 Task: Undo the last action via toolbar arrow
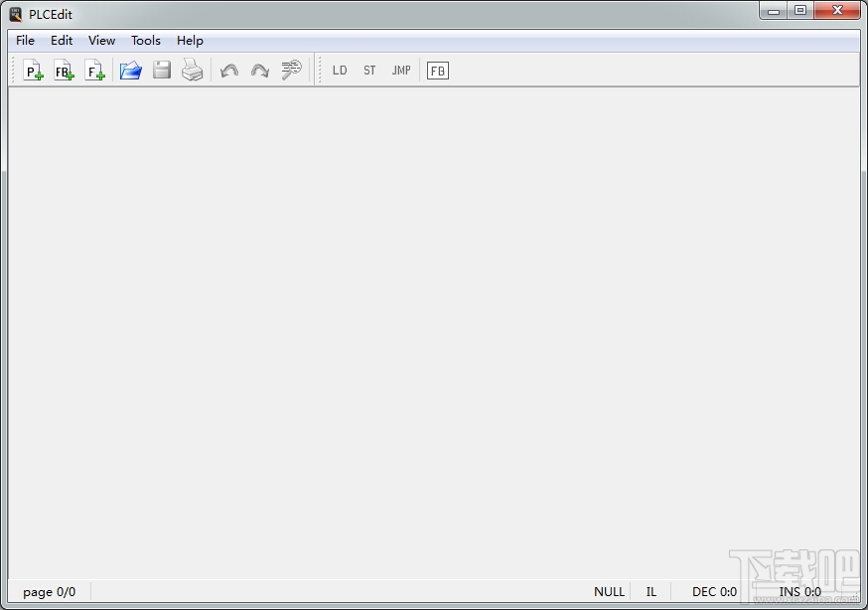click(x=229, y=71)
